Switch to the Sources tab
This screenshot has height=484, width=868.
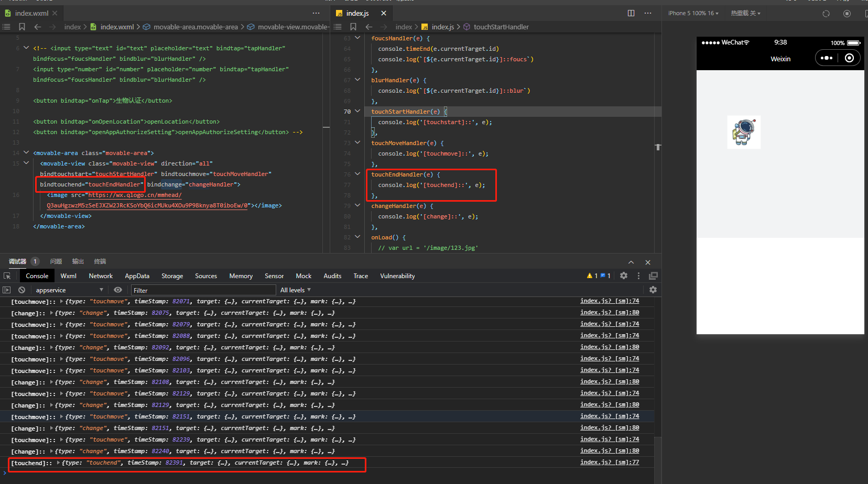206,276
